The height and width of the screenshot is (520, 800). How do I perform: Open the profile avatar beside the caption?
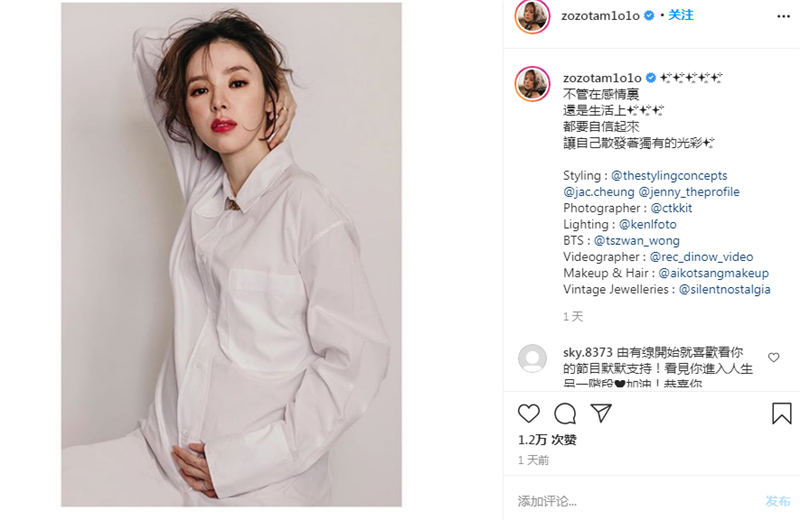pos(532,84)
